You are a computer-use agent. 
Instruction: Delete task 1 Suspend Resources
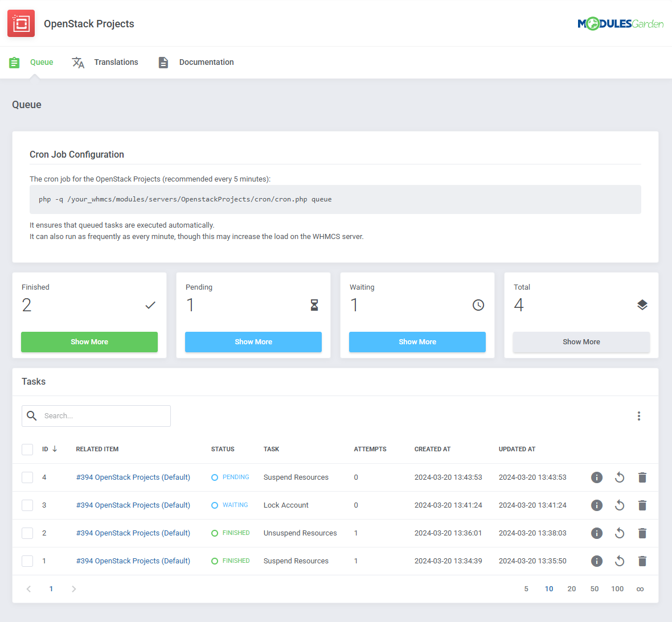coord(642,561)
